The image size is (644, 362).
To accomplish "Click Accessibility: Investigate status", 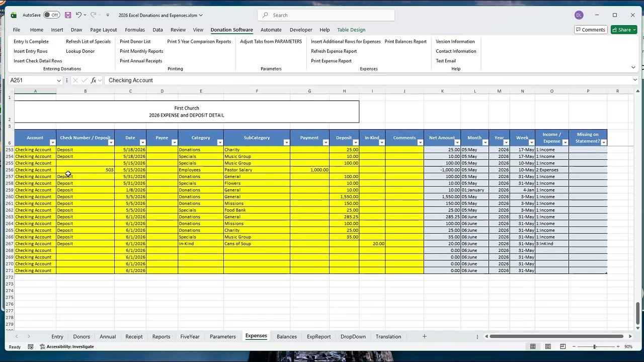I will [x=67, y=346].
